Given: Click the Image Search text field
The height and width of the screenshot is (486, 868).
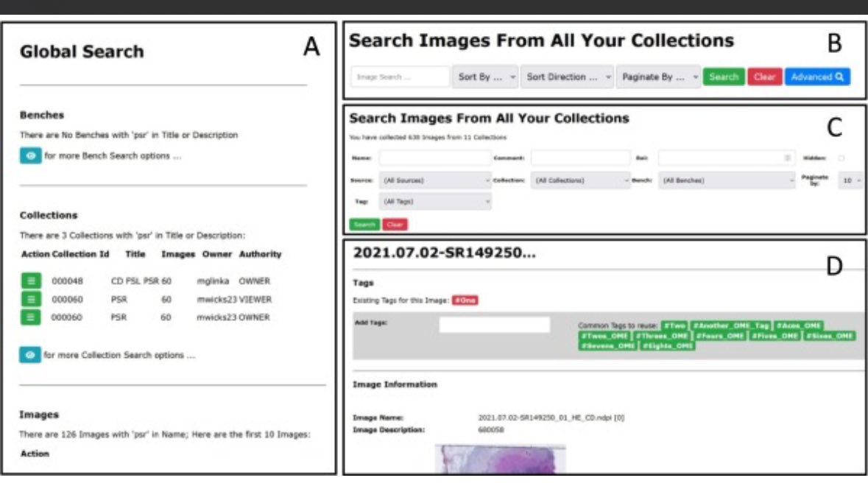Looking at the screenshot, I should [400, 77].
